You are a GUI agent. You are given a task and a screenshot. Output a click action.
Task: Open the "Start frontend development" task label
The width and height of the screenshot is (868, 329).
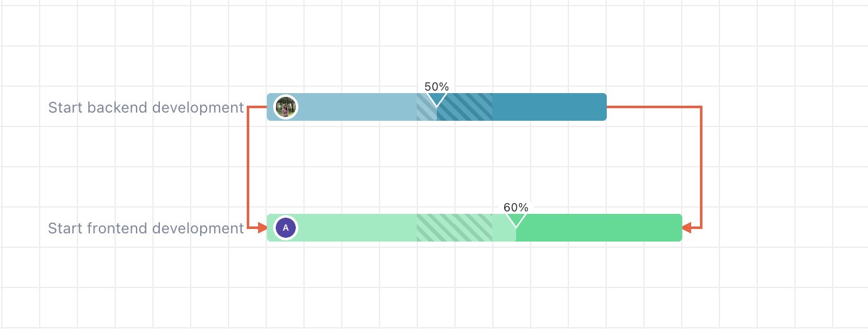(x=145, y=228)
